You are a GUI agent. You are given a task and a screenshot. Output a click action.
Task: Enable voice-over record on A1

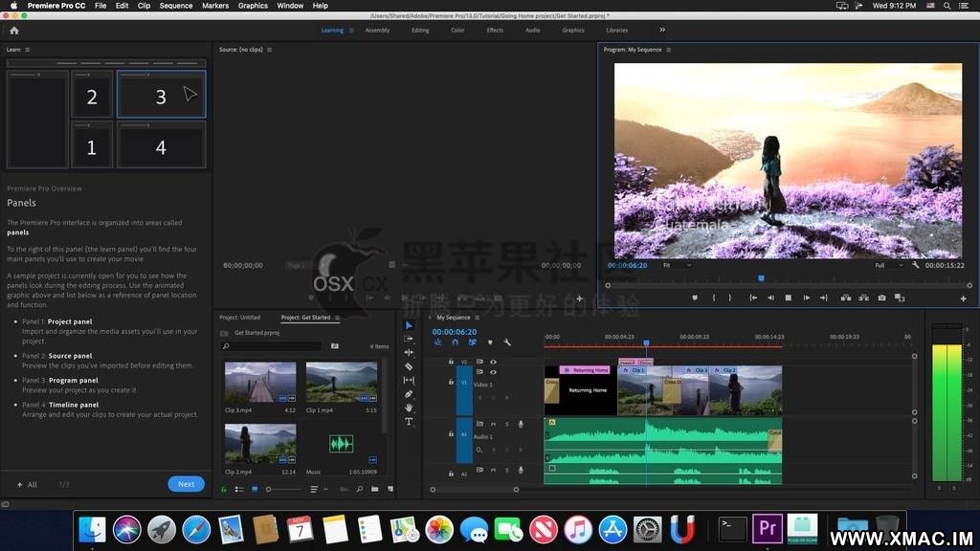tap(521, 424)
